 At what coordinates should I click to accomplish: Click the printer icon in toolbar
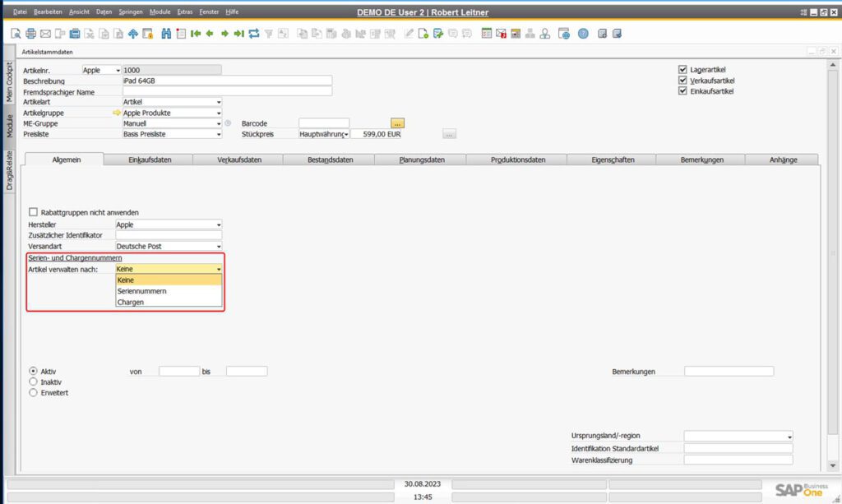pos(30,34)
